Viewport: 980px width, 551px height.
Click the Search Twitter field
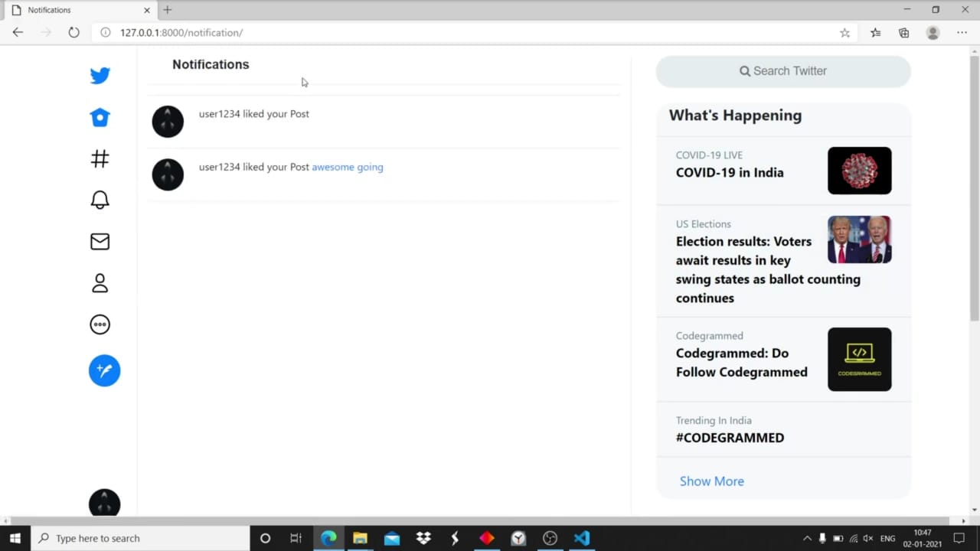[783, 71]
